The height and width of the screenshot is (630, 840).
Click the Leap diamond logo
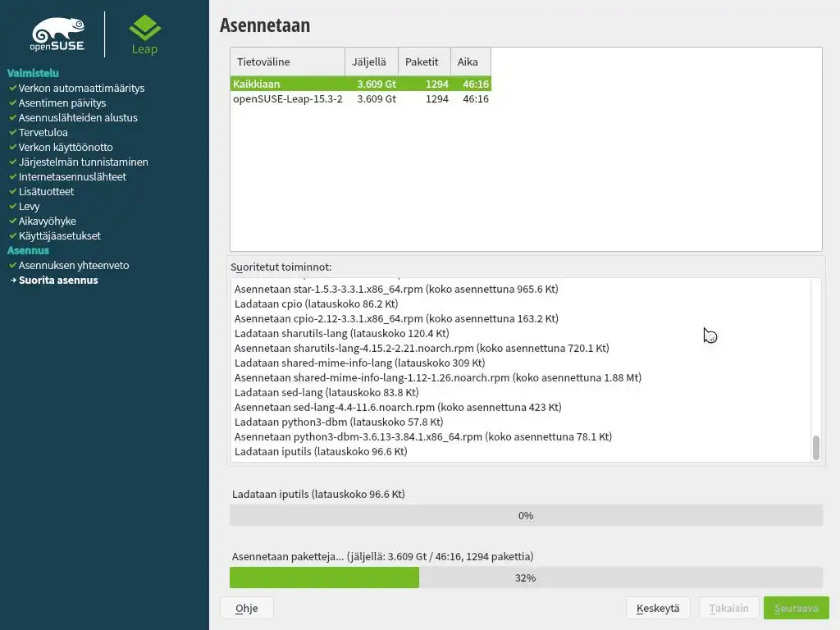(144, 34)
